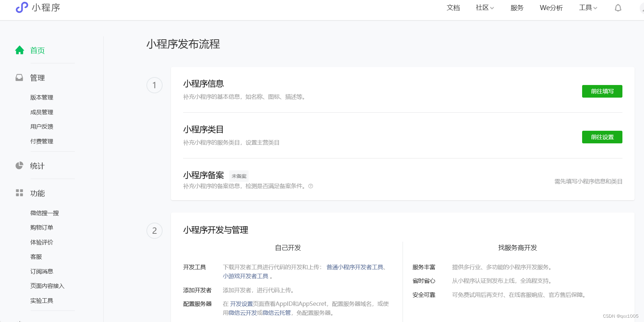Open 订阅消息 feature

click(x=42, y=271)
